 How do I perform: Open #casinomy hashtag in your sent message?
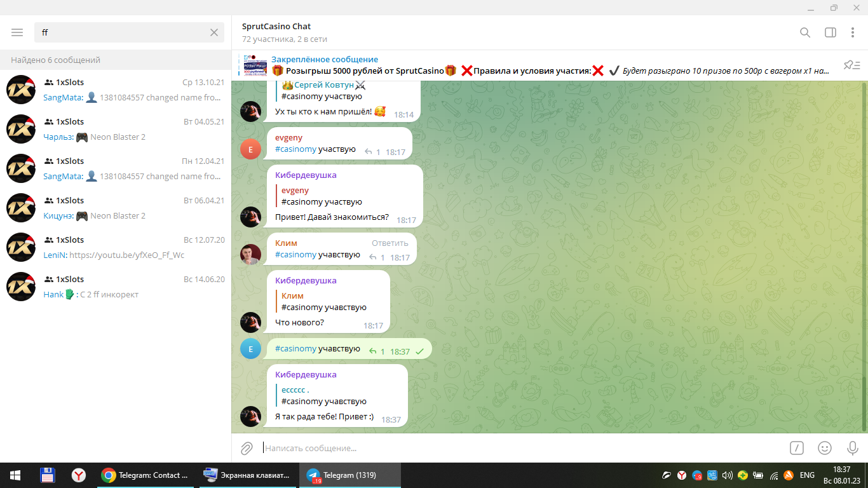pos(295,349)
